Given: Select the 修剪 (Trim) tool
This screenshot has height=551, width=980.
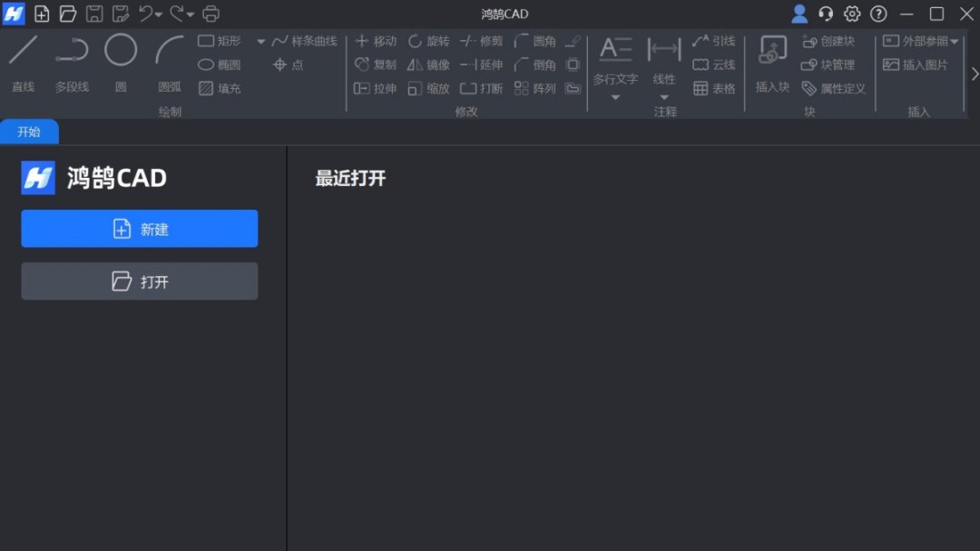Looking at the screenshot, I should click(482, 40).
